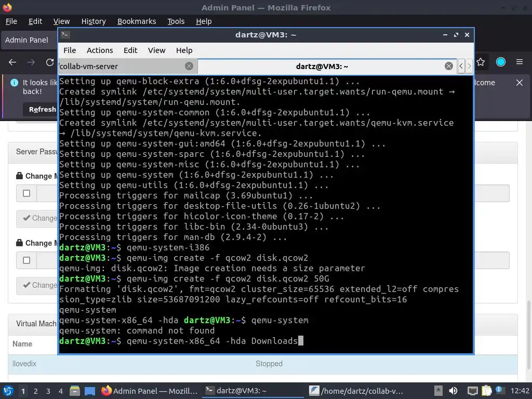Click the blue Firefox account circle icon
532x399 pixels.
[x=500, y=62]
